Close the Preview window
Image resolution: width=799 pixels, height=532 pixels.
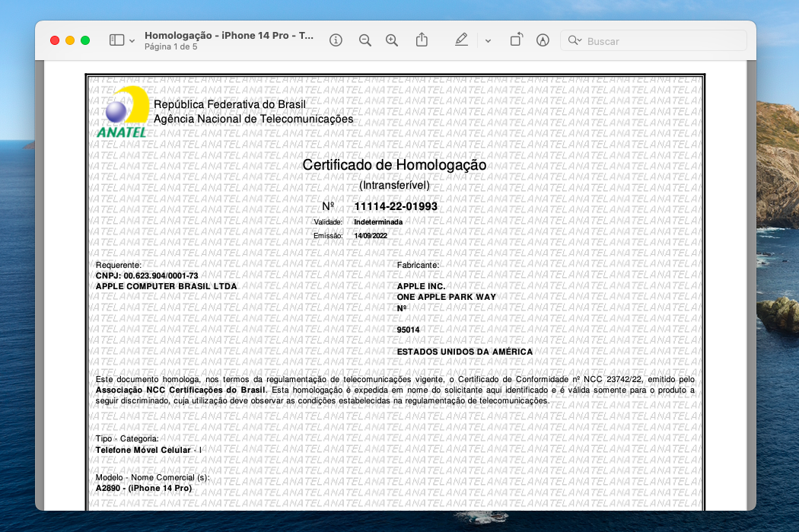(55, 40)
